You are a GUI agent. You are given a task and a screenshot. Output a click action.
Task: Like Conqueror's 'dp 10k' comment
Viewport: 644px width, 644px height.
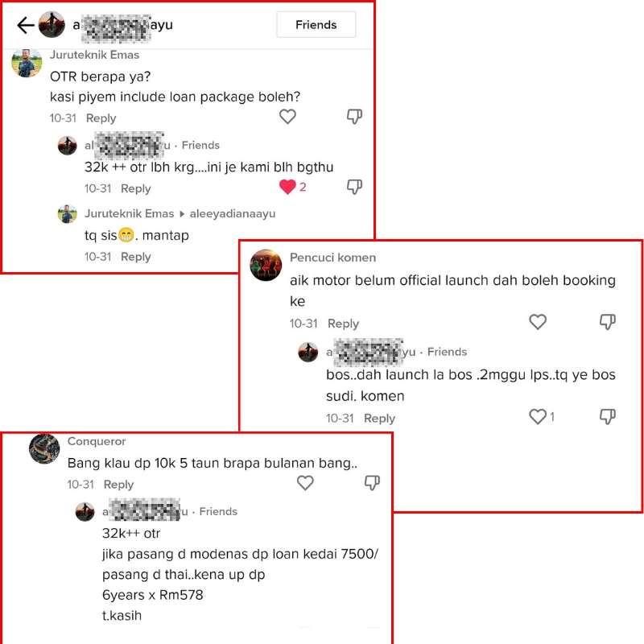tap(305, 483)
